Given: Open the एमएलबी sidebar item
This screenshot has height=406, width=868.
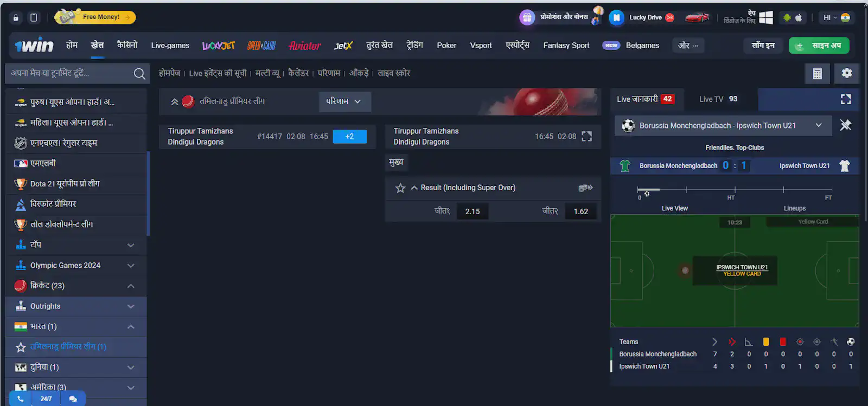Looking at the screenshot, I should 76,163.
